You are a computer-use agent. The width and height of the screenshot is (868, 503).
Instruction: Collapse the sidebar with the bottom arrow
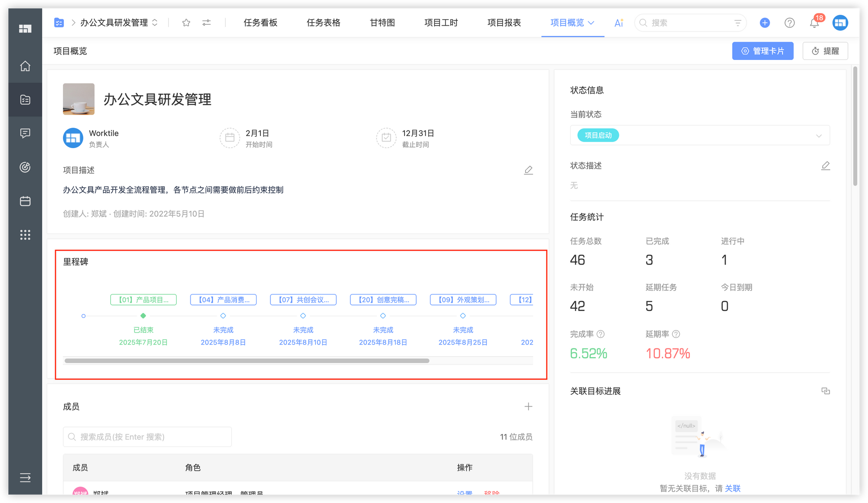(25, 478)
